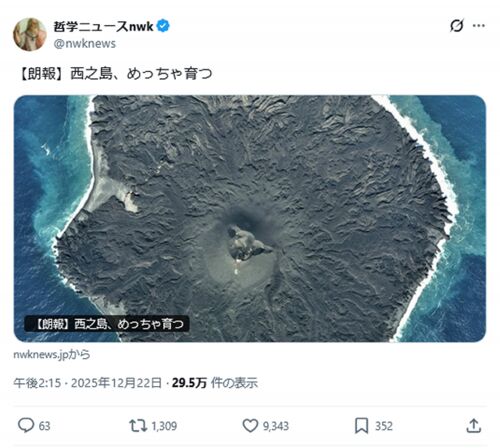Open the share upload icon
The width and height of the screenshot is (500, 448).
coord(474,426)
